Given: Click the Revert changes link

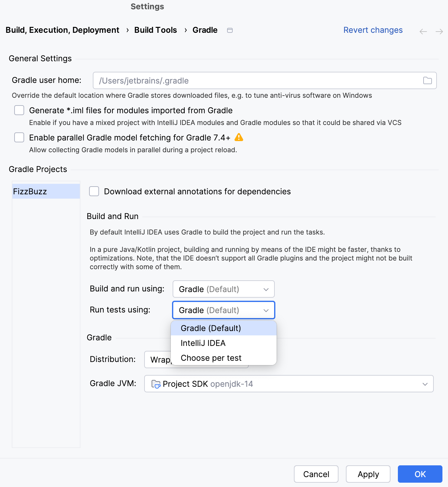Looking at the screenshot, I should 373,30.
